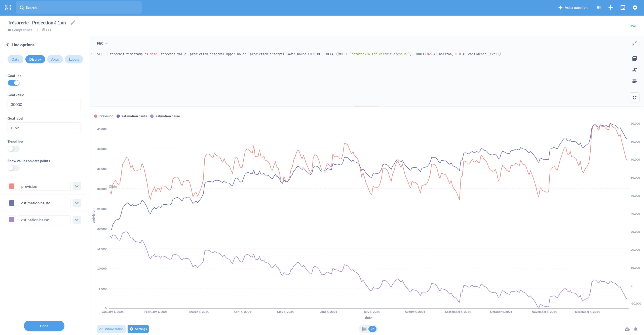
Task: Open the Labels tab
Action: [x=74, y=59]
